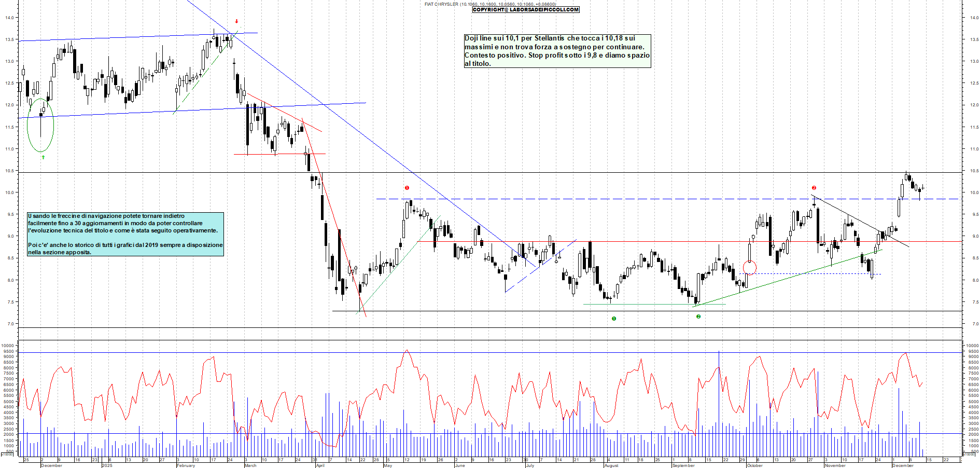Image resolution: width=980 pixels, height=468 pixels.
Task: Click the blue navigation-arrows info box on the left
Action: point(124,233)
